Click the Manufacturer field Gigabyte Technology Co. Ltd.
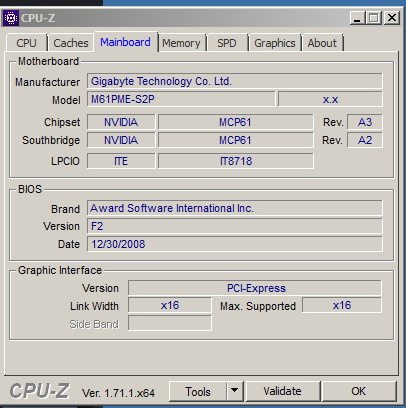 coord(235,81)
